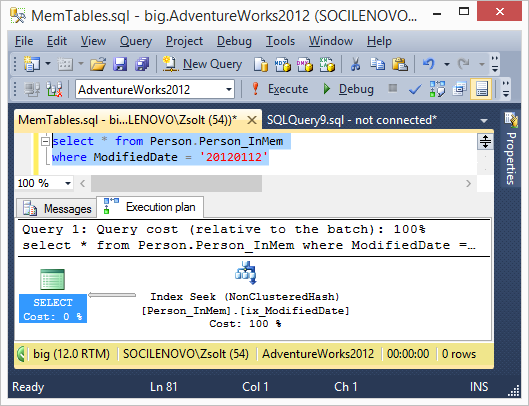Click the Index Seek operator icon in plan
The height and width of the screenshot is (406, 529).
pyautogui.click(x=246, y=273)
